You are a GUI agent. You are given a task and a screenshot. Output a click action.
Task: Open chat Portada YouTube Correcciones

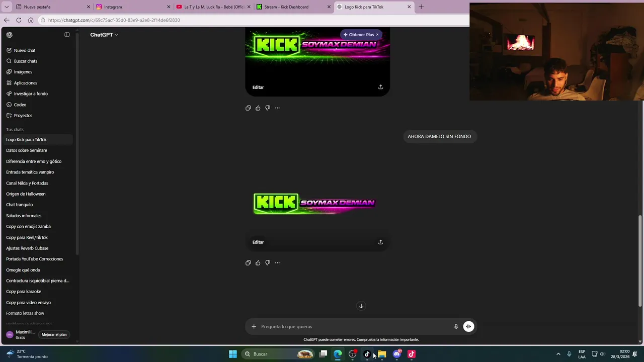[x=38, y=259]
